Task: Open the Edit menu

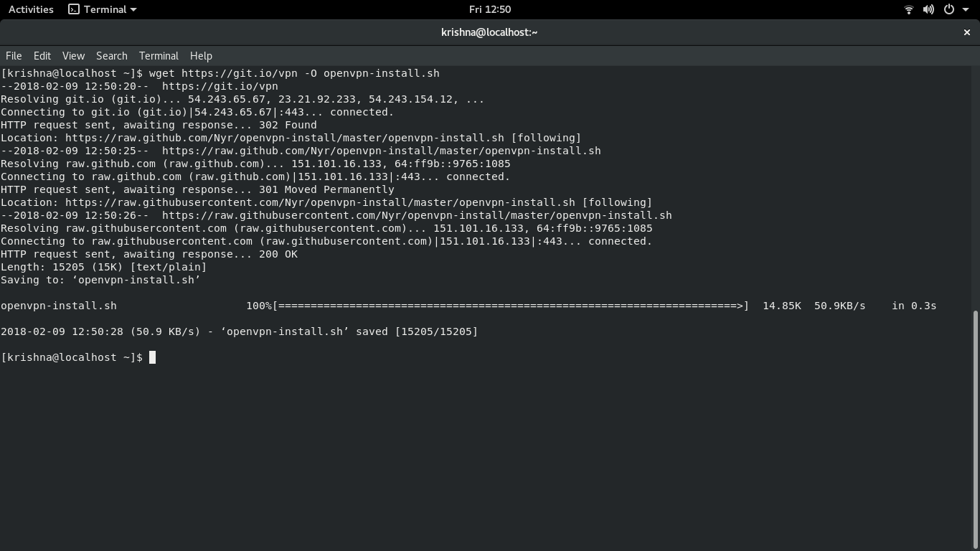Action: pos(42,56)
